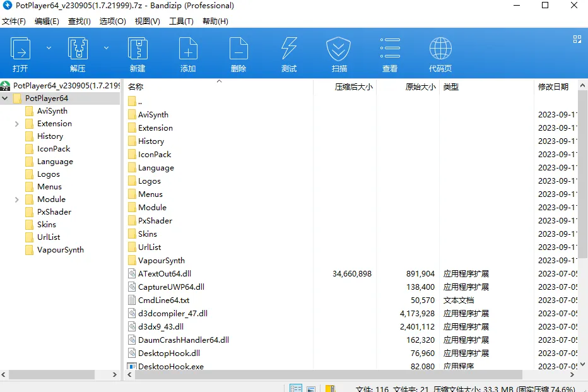588x392 pixels.
Task: Open the CmdLine64.txt file
Action: [163, 300]
